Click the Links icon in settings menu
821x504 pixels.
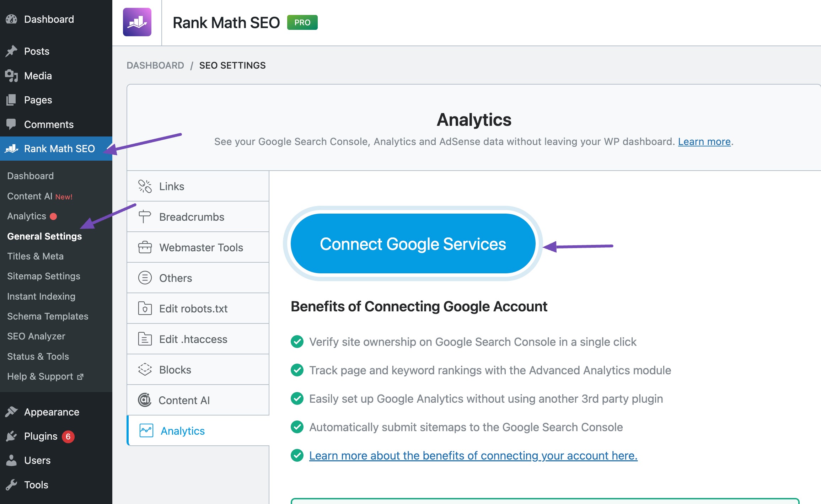[x=145, y=186]
